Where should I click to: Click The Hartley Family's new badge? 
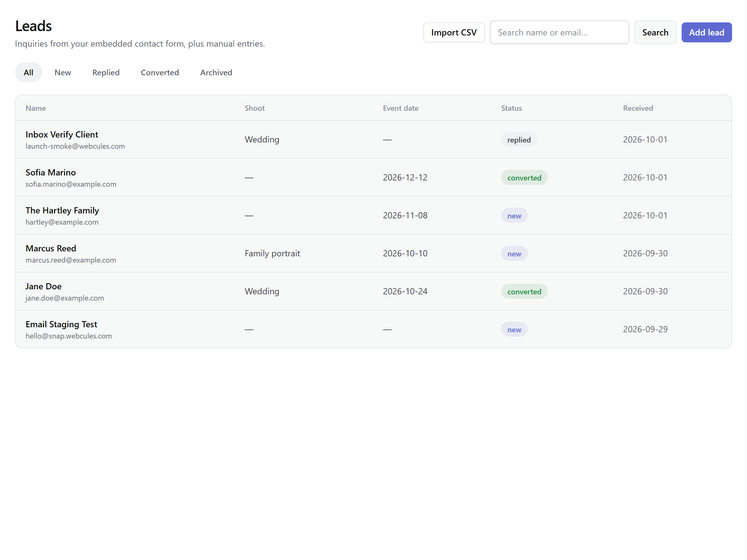(x=514, y=216)
